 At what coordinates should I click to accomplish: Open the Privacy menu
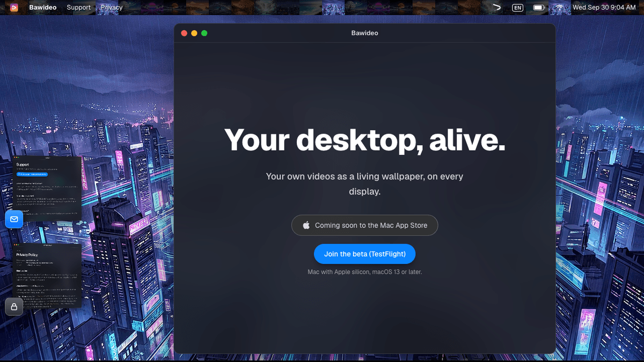click(x=112, y=8)
